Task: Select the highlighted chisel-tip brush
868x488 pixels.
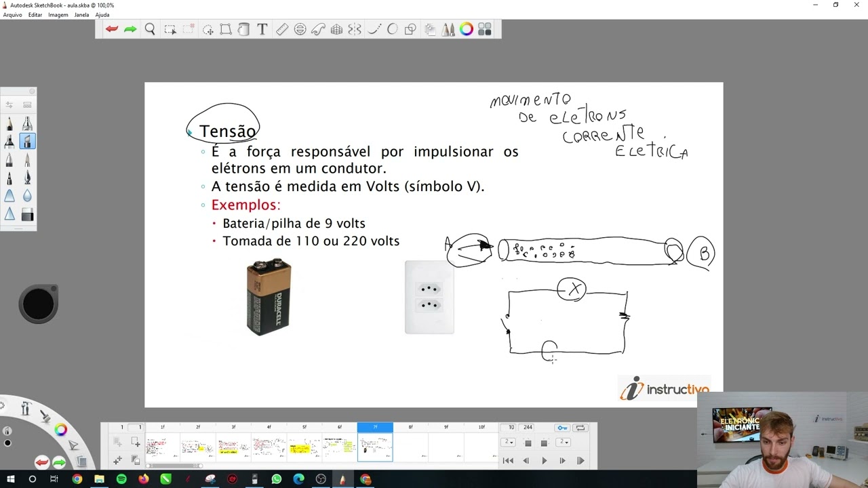Action: 27,142
